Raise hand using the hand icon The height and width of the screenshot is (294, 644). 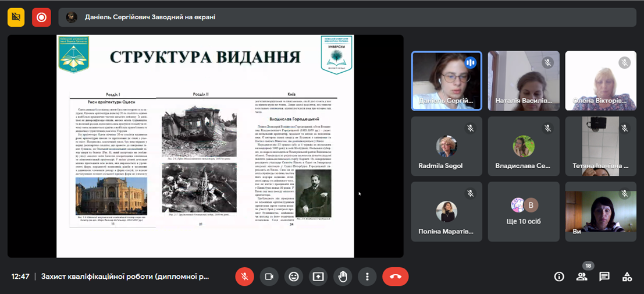pos(343,277)
